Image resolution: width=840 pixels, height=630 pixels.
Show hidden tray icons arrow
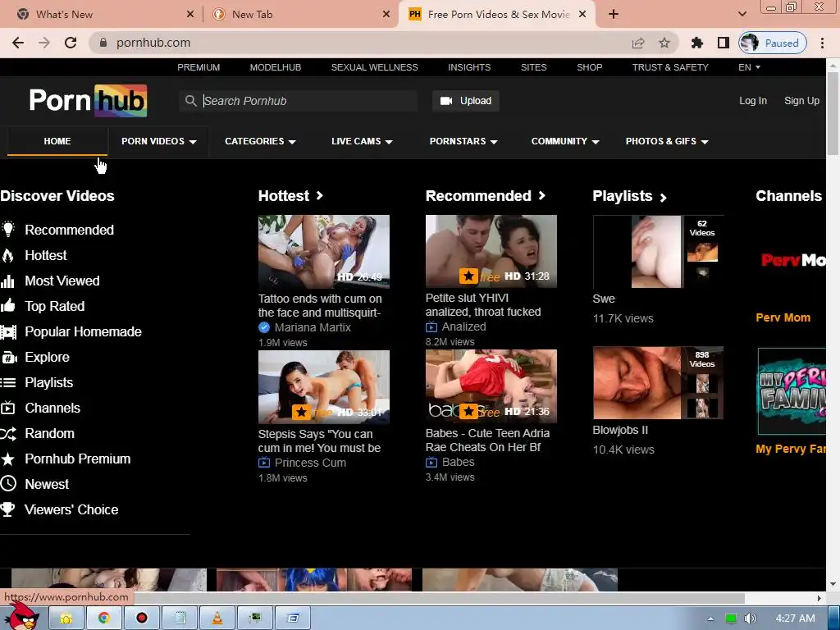click(x=710, y=619)
